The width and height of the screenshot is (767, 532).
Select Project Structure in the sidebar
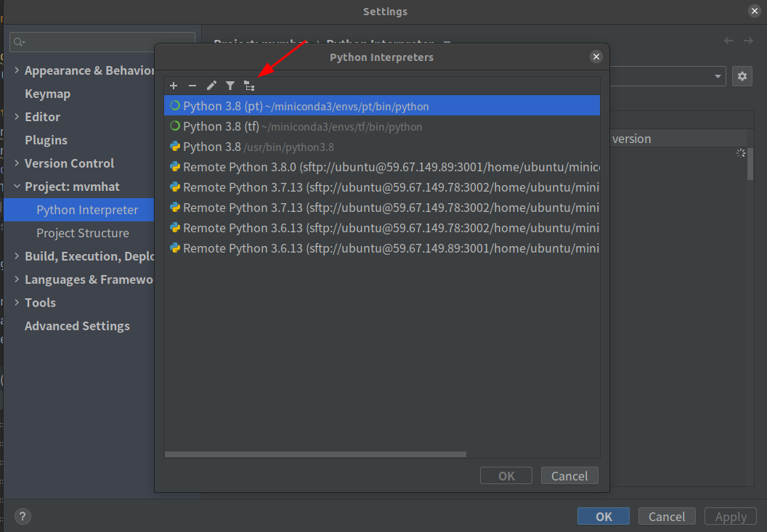(83, 233)
